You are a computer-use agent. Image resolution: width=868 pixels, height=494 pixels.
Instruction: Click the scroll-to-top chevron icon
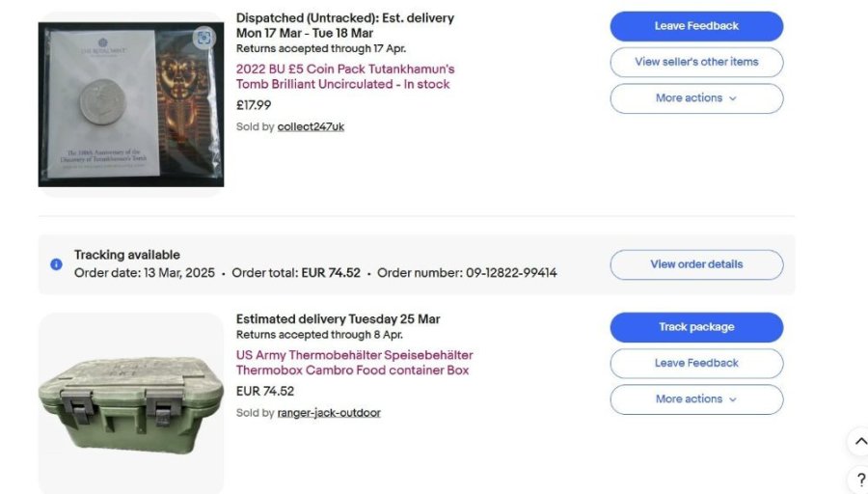(x=859, y=442)
